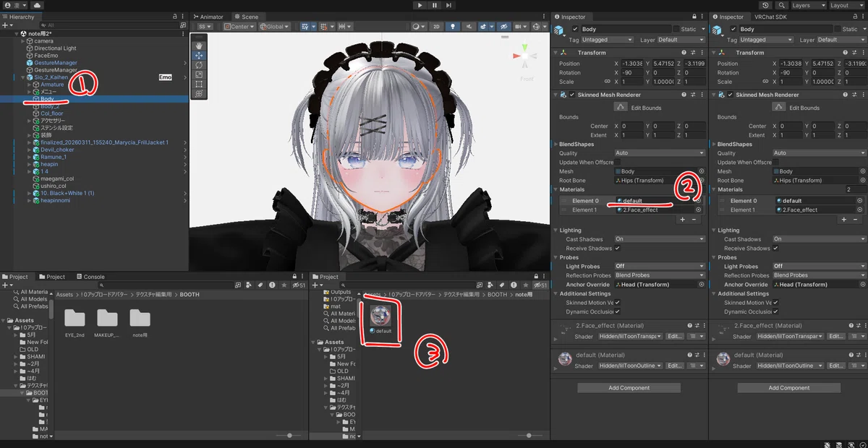Viewport: 868px width, 448px height.
Task: Toggle 2D view mode
Action: click(436, 26)
